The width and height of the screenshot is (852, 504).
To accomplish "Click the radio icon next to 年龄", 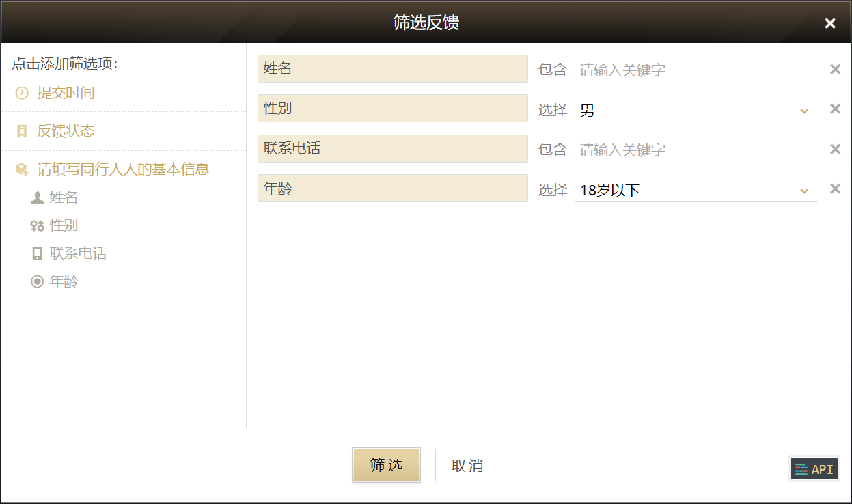I will pyautogui.click(x=37, y=281).
